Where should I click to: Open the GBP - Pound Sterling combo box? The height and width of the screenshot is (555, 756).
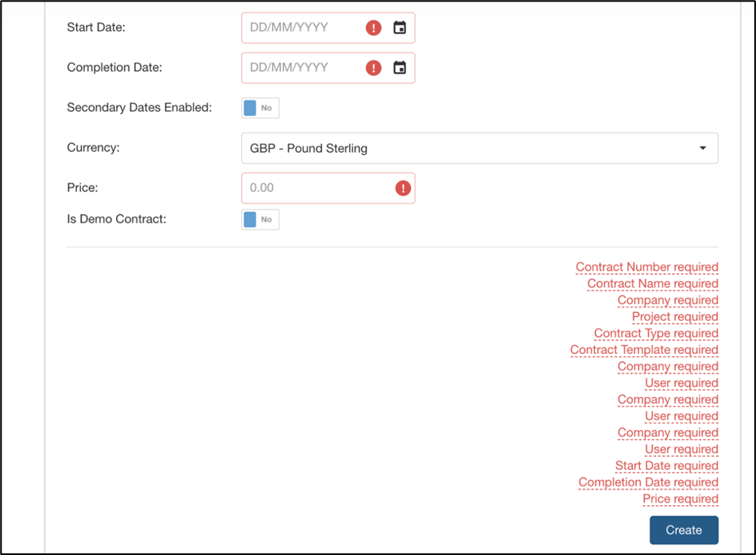(480, 148)
